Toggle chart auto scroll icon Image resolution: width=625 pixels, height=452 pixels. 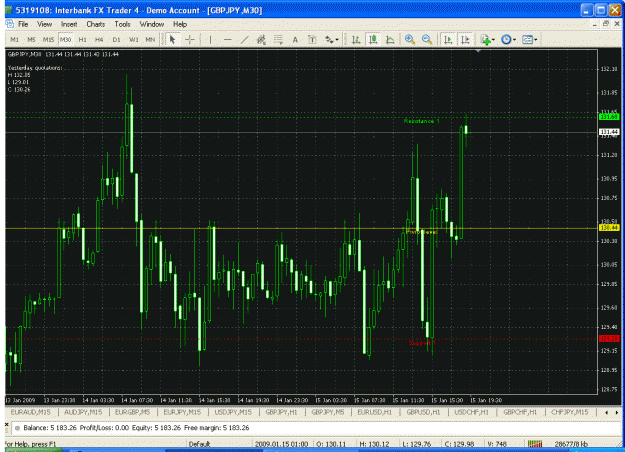448,39
